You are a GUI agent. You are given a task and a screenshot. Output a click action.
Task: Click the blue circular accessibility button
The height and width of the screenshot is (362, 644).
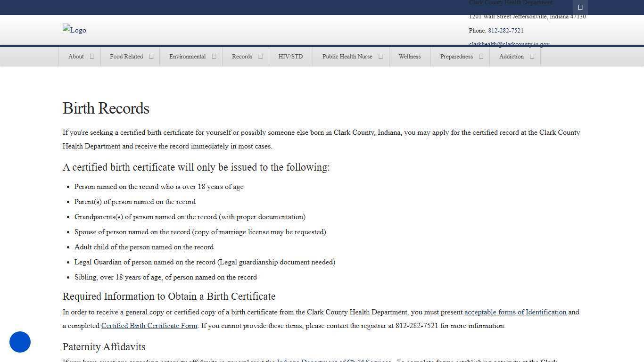(x=20, y=342)
